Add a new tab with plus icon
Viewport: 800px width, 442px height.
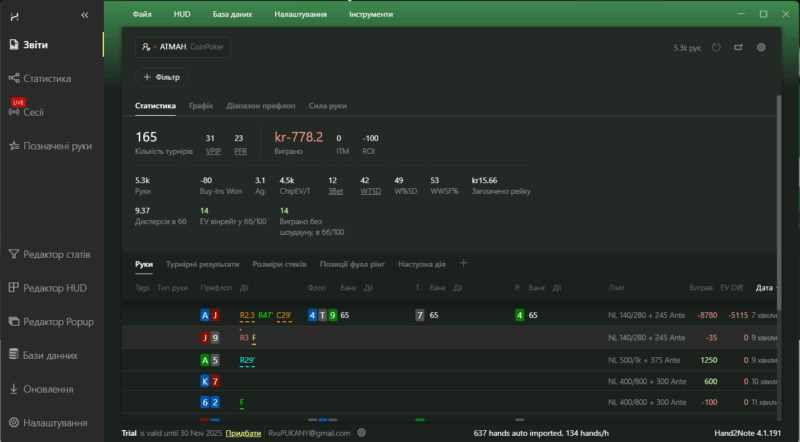point(463,264)
